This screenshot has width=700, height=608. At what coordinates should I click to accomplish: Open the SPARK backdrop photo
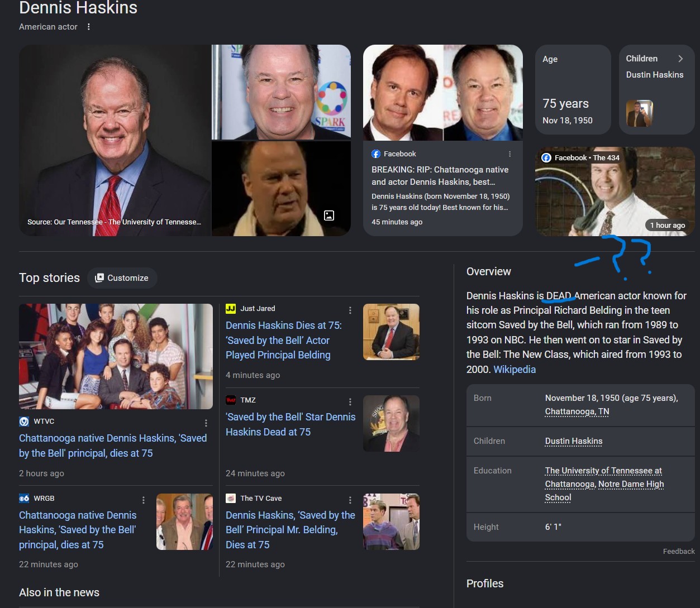click(282, 92)
